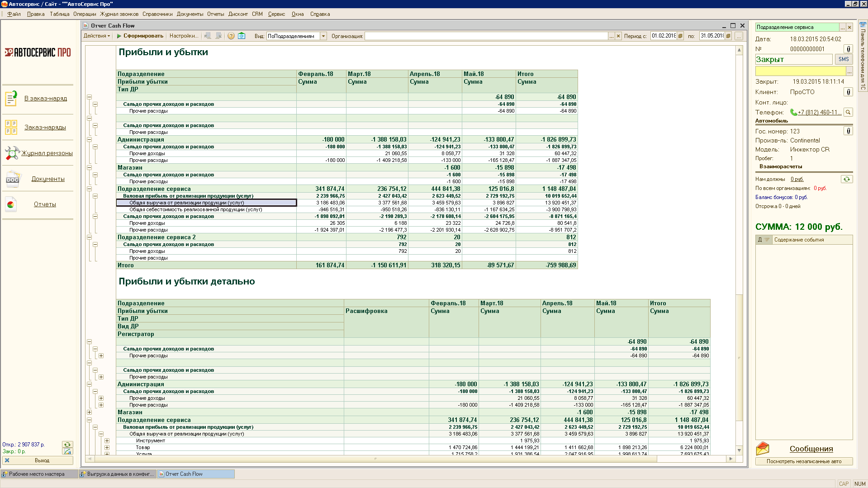The height and width of the screenshot is (488, 868).
Task: Click the help question mark icon
Action: (231, 36)
